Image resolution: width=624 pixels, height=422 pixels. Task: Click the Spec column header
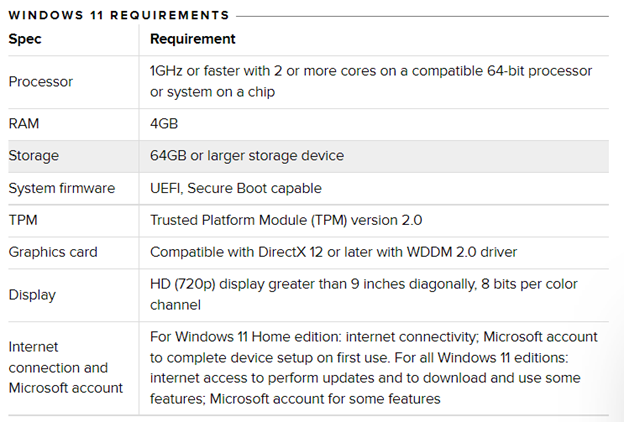25,39
